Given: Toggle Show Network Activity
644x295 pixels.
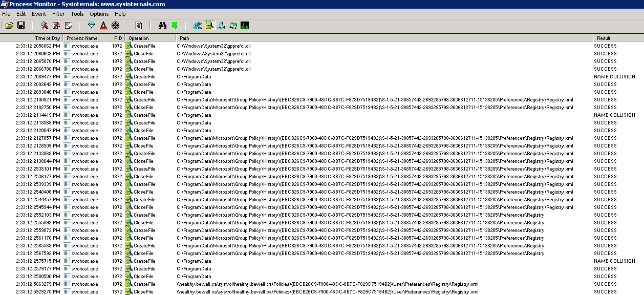Looking at the screenshot, I should pyautogui.click(x=221, y=25).
